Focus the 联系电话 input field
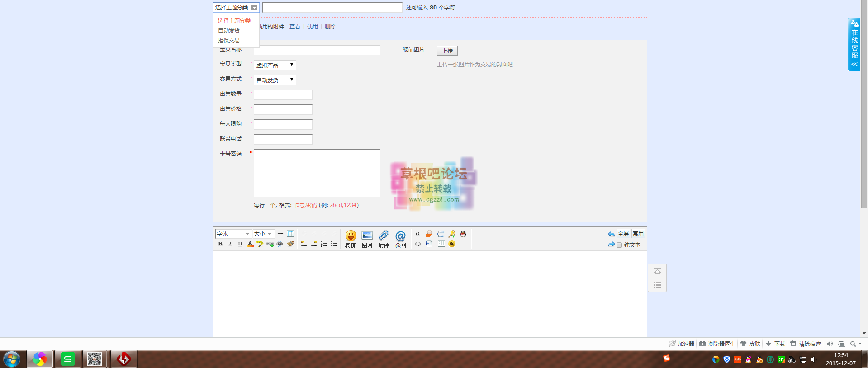The height and width of the screenshot is (368, 868). (x=283, y=139)
